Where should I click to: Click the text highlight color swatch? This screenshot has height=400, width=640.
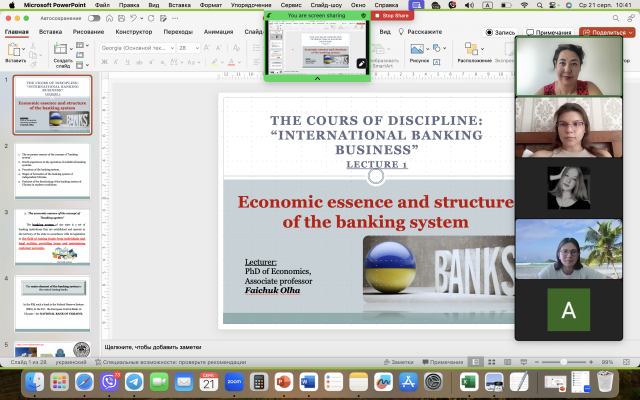[214, 62]
